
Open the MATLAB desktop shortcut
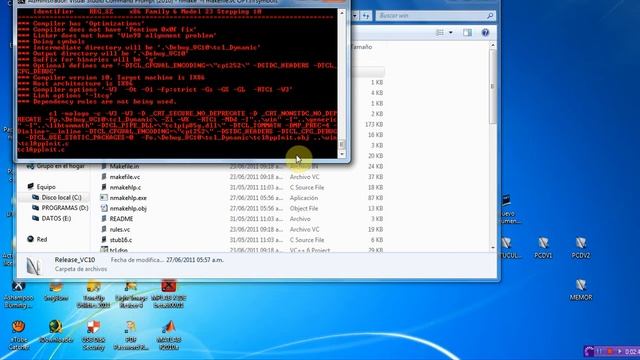point(169,334)
